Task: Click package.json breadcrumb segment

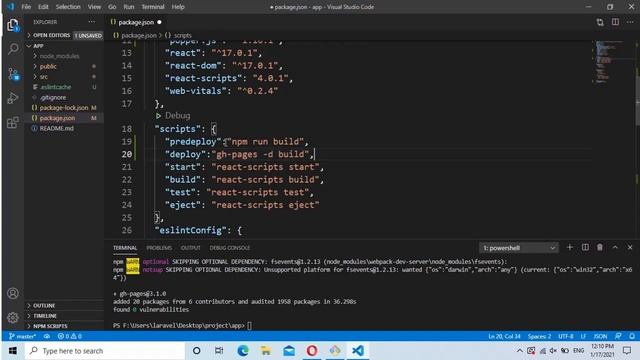Action: (x=139, y=36)
